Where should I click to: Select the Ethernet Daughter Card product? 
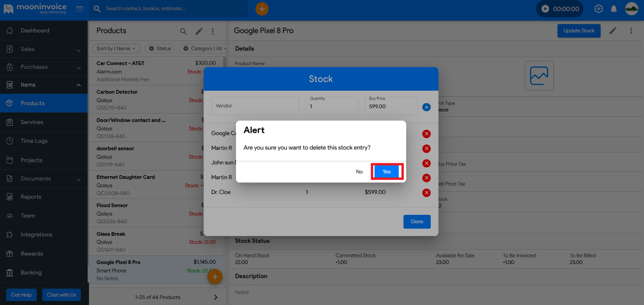click(x=156, y=185)
